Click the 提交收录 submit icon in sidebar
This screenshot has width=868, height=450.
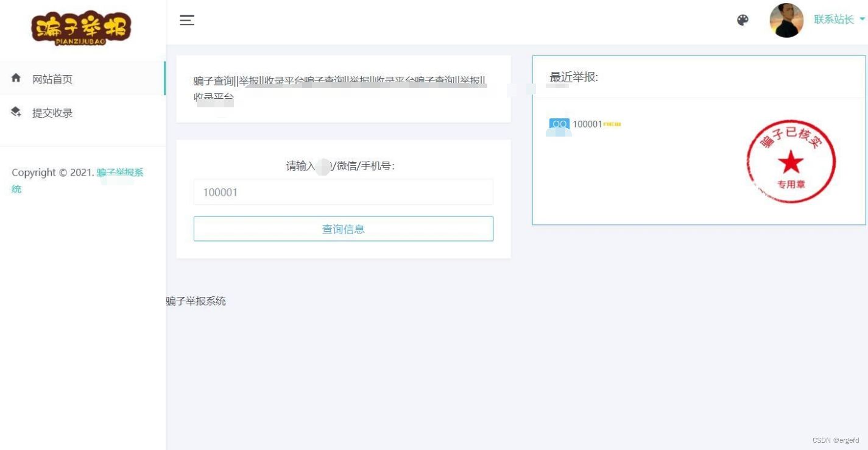(x=15, y=112)
